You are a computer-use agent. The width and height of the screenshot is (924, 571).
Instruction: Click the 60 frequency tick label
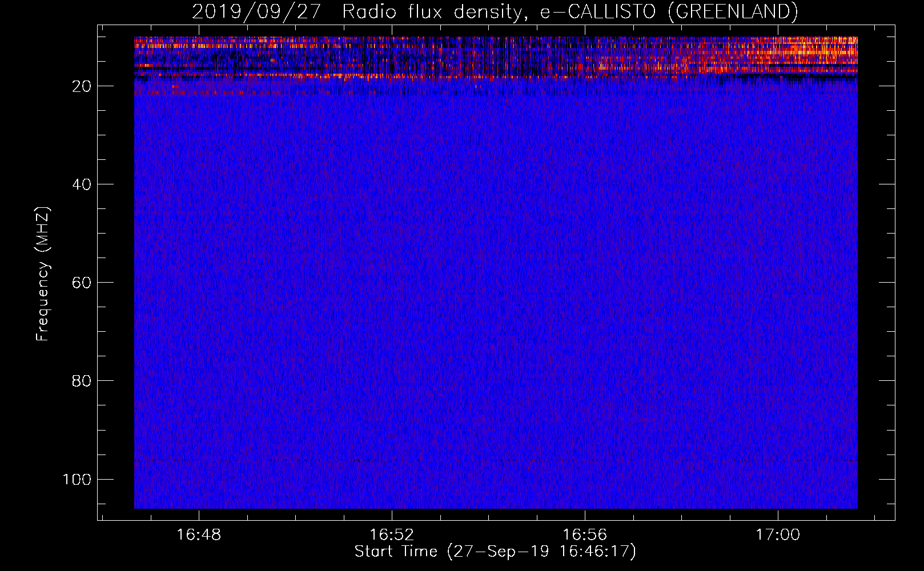pyautogui.click(x=82, y=283)
